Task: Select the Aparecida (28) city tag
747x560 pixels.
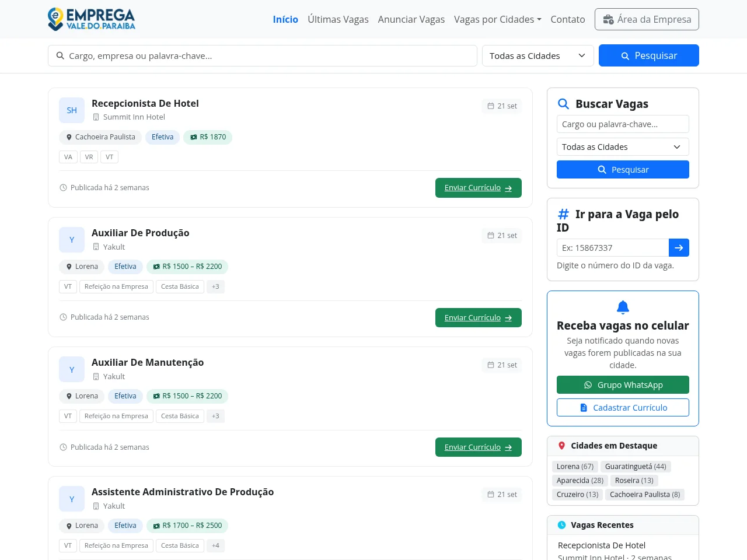Action: coord(580,481)
